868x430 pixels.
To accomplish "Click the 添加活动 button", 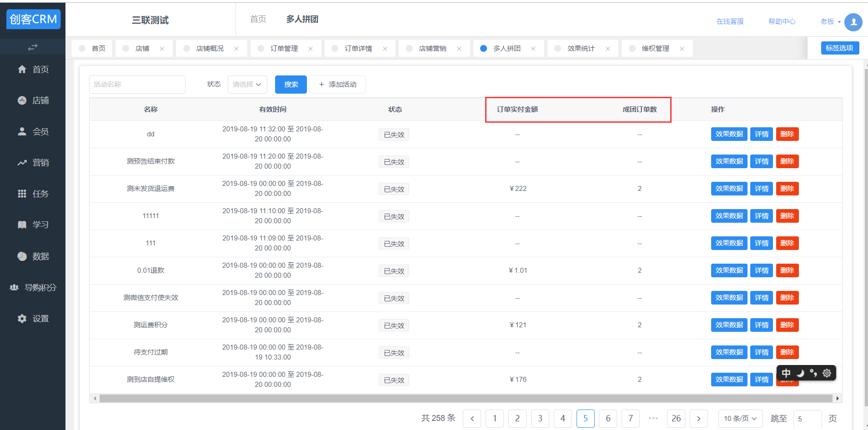I will (337, 85).
